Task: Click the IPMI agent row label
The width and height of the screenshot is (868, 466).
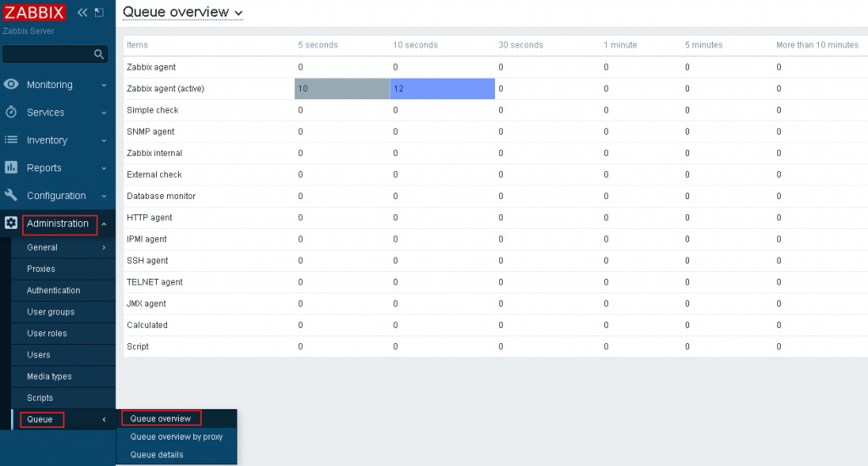Action: pyautogui.click(x=147, y=240)
